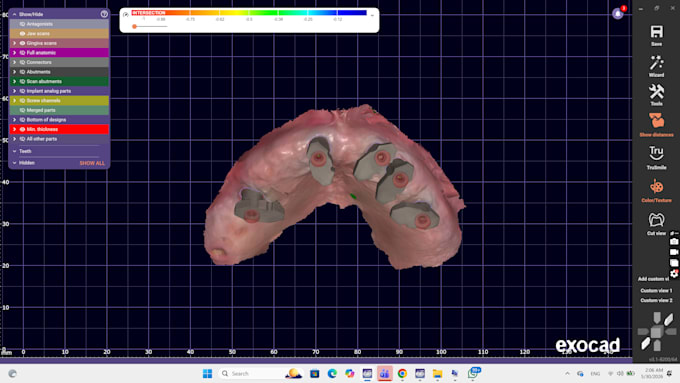
Task: Expand the Bottom of designs group
Action: (14, 120)
